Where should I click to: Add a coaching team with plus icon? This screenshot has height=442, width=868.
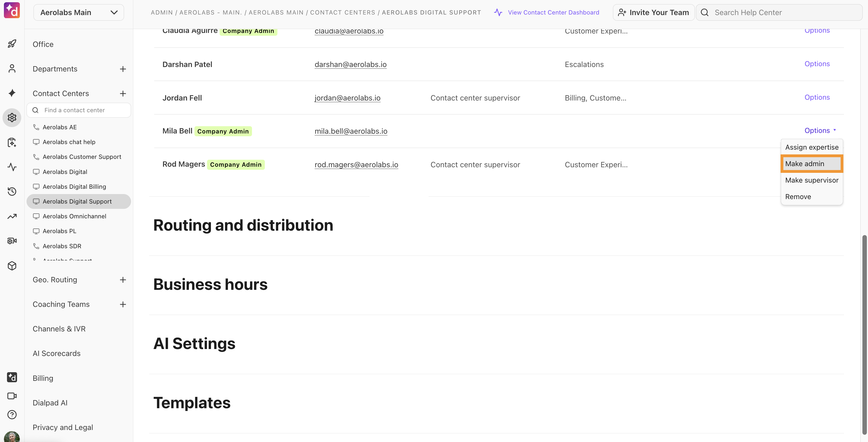click(123, 305)
